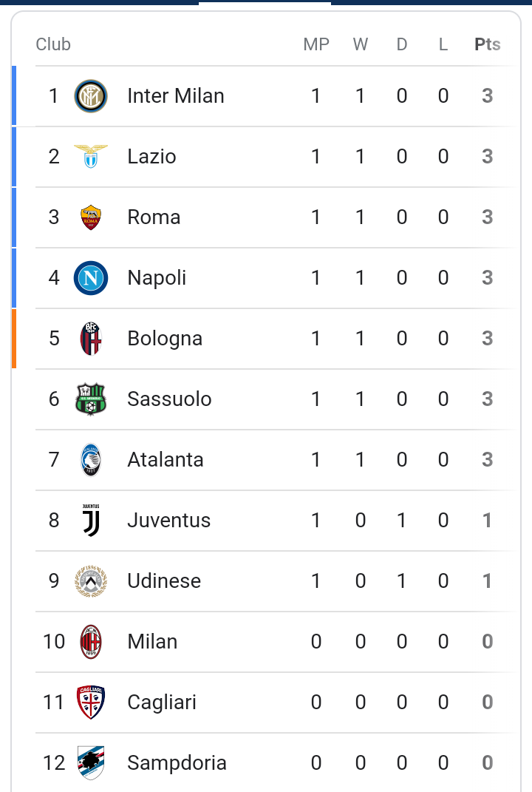Screen dimensions: 532x792
Task: Click the Club column header
Action: (53, 44)
